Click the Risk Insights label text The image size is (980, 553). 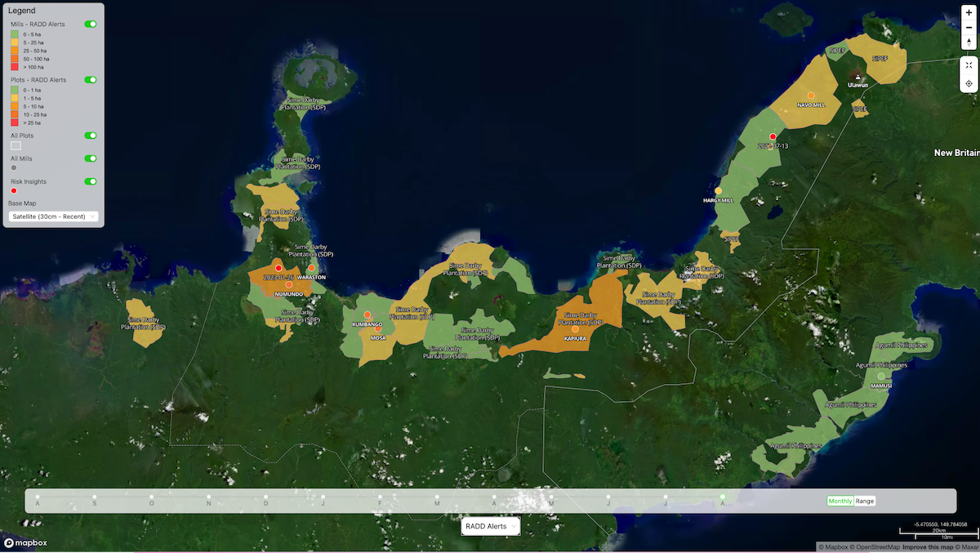click(x=29, y=181)
